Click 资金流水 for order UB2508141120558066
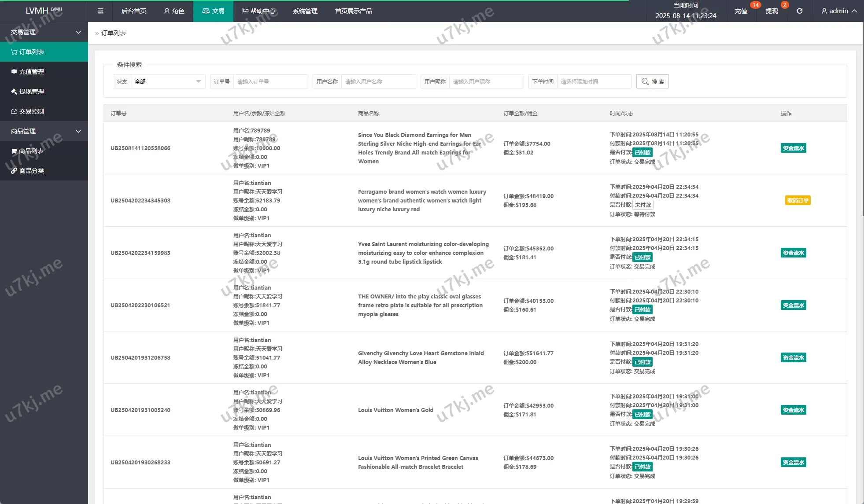This screenshot has height=504, width=864. click(793, 148)
